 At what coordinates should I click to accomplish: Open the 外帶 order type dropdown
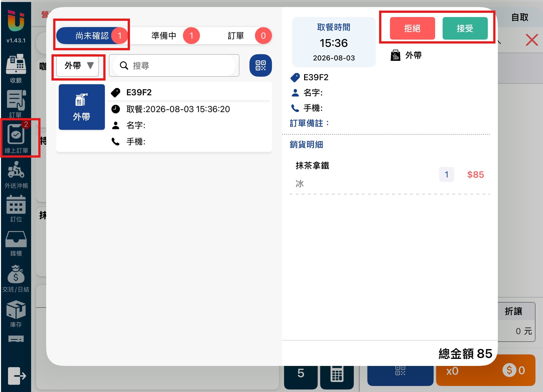point(78,65)
